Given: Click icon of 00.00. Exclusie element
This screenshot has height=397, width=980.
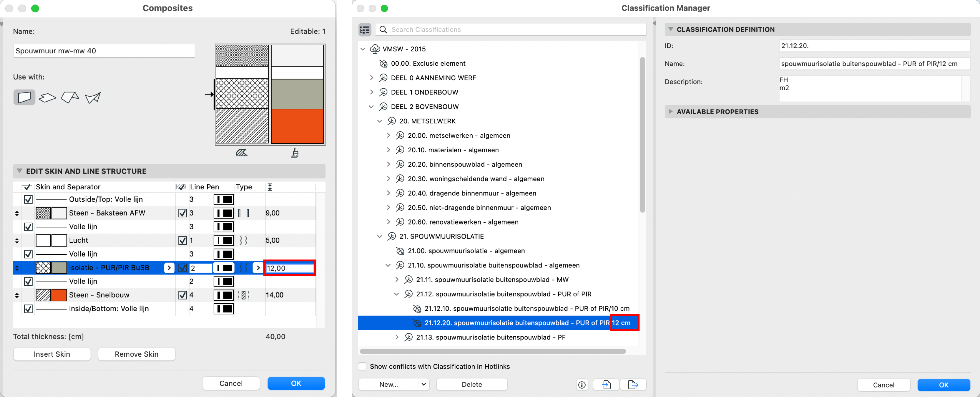Looking at the screenshot, I should tap(383, 64).
